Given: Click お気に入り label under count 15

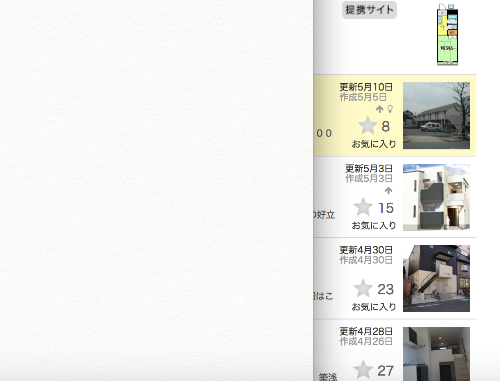Looking at the screenshot, I should pos(374,225).
